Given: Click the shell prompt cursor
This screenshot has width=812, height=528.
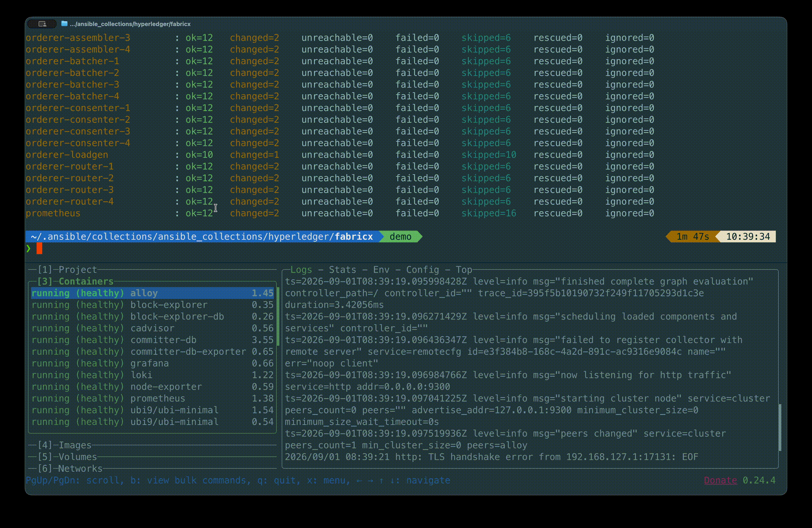Looking at the screenshot, I should pyautogui.click(x=39, y=248).
